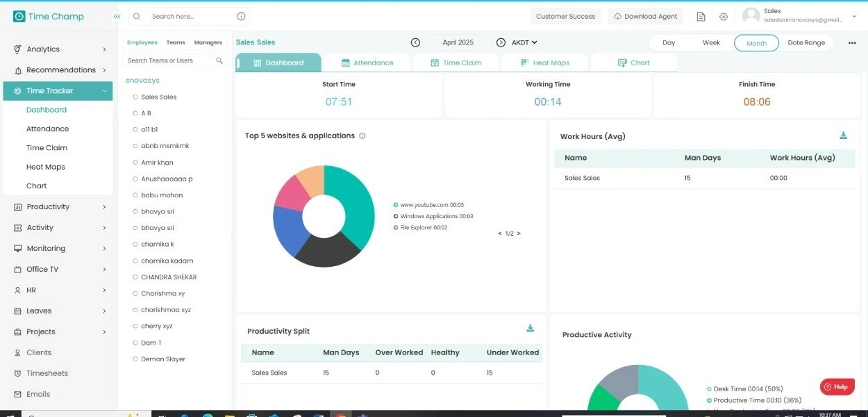Click the Time Tracker icon in the sidebar

point(17,91)
